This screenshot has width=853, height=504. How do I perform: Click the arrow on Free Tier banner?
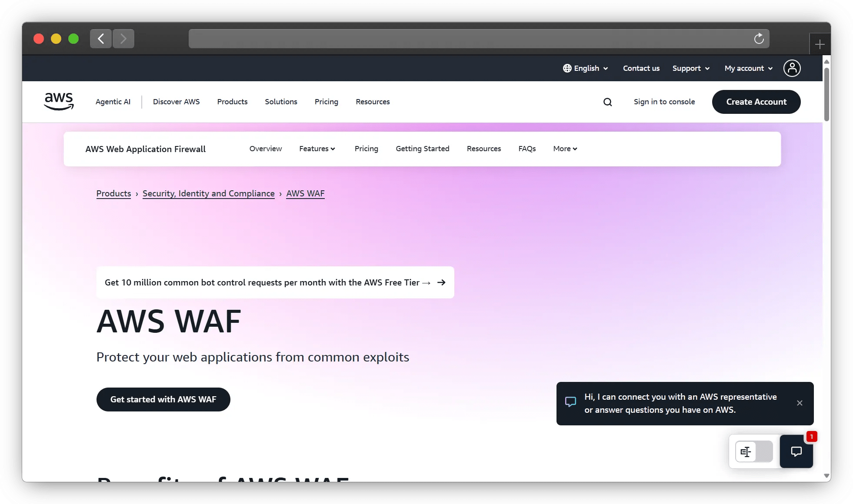(x=441, y=282)
